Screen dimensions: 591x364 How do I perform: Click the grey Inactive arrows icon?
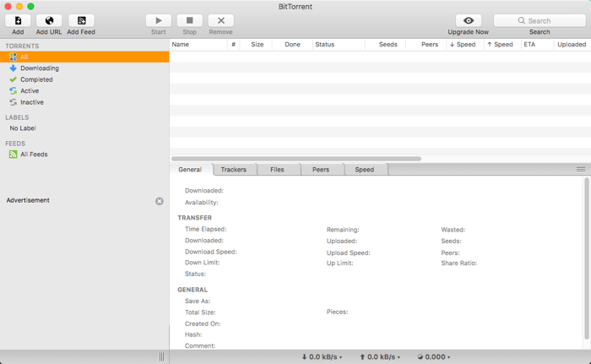(x=14, y=102)
